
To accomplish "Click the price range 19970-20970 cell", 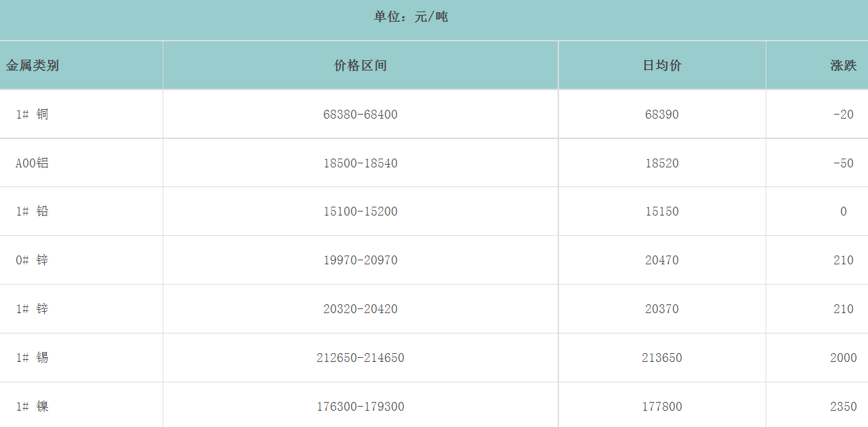I will point(360,260).
